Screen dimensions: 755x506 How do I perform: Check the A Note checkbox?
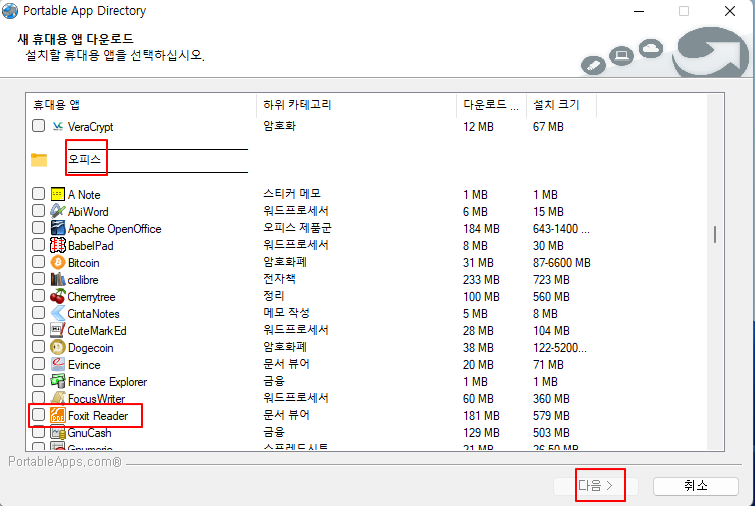[x=39, y=194]
